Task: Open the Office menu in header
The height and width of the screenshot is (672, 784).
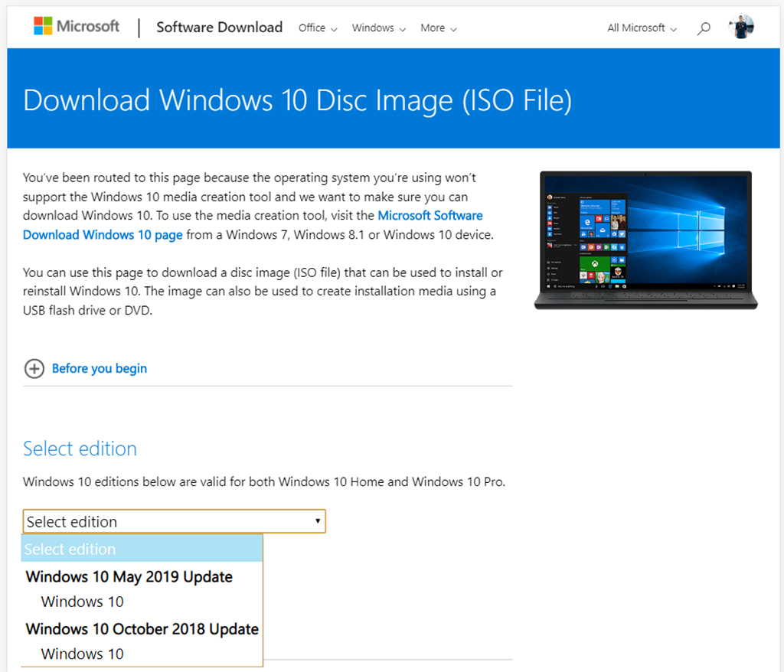Action: pyautogui.click(x=317, y=28)
